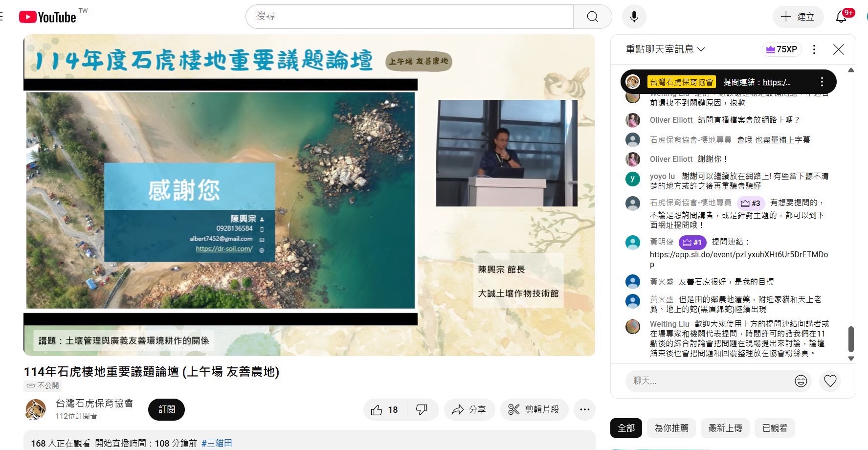Viewport: 868px width, 450px height.
Task: Click the 訂閱 subscribe button
Action: tap(166, 409)
